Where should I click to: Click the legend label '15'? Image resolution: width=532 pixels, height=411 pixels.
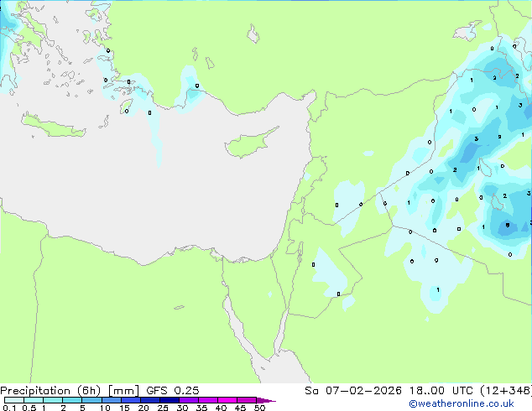(124, 408)
